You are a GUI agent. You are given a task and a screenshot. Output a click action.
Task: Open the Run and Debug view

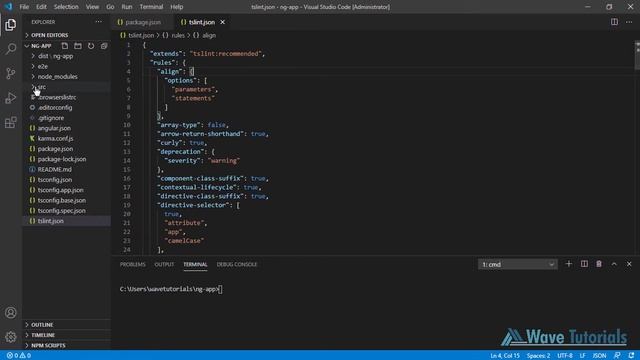[11, 98]
